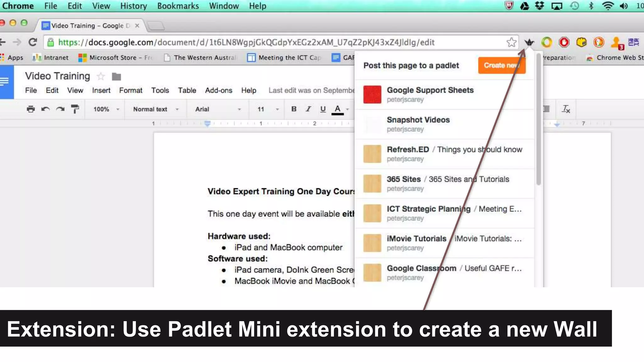This screenshot has height=362, width=644.
Task: Reload the page
Action: 33,42
